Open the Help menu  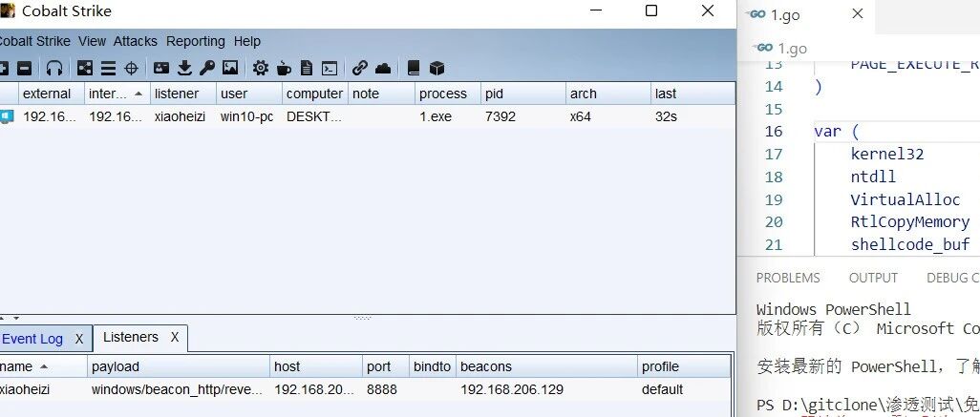click(x=246, y=41)
